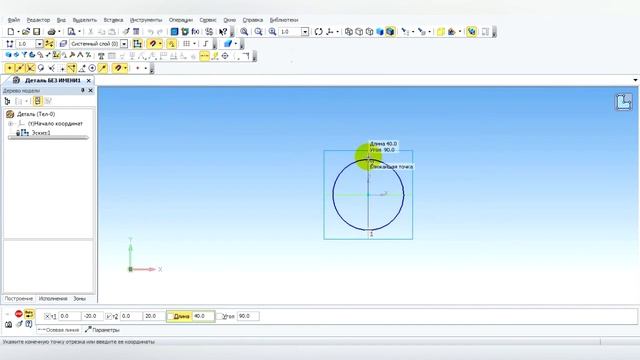Click the Длина value field
This screenshot has height=360, width=640.
203,316
